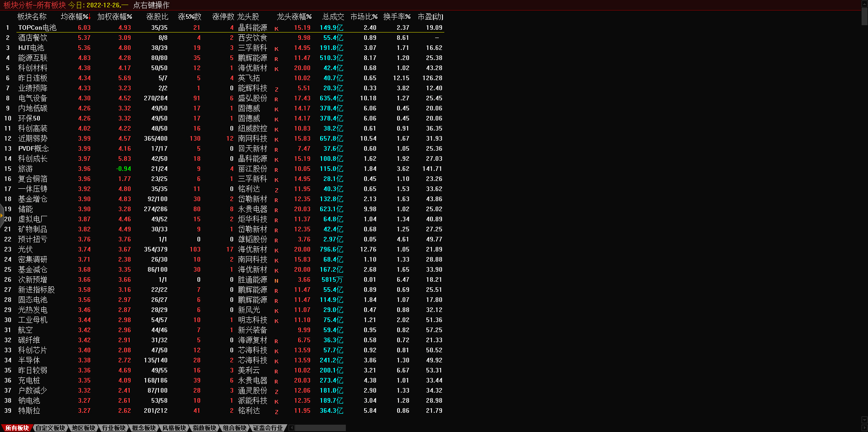Click leading stock 海优新材 in the 科创材料 row
The image size is (868, 432).
(252, 68)
